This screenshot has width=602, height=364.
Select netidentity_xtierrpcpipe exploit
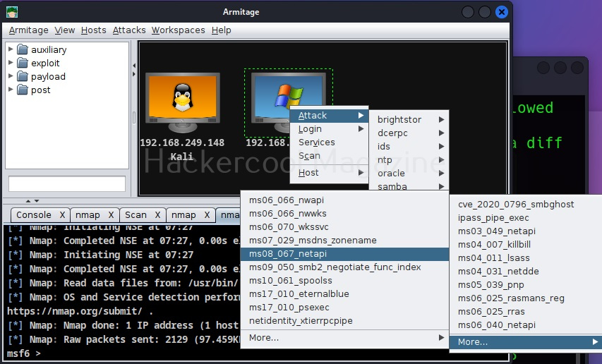tap(344, 321)
